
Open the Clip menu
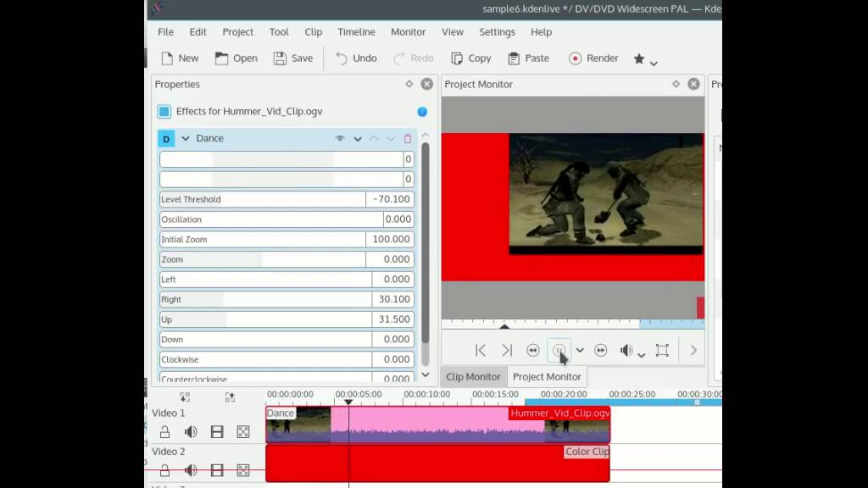314,32
